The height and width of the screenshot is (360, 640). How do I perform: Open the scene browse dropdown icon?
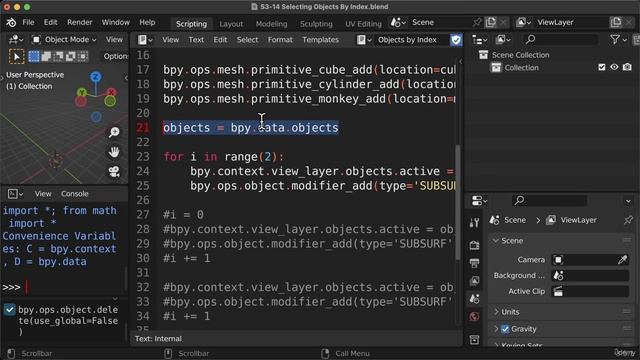coord(398,22)
